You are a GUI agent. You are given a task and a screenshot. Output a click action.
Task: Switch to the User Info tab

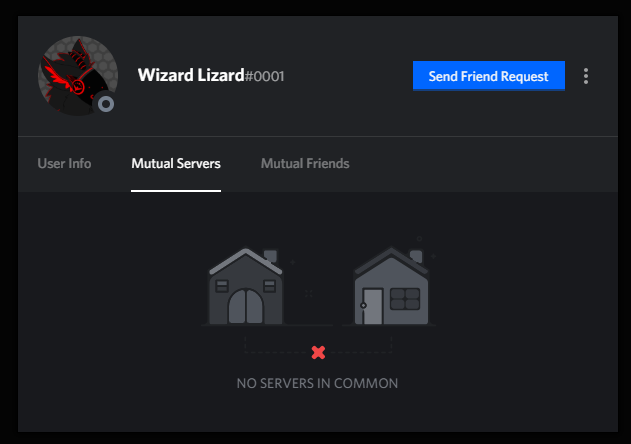point(64,163)
